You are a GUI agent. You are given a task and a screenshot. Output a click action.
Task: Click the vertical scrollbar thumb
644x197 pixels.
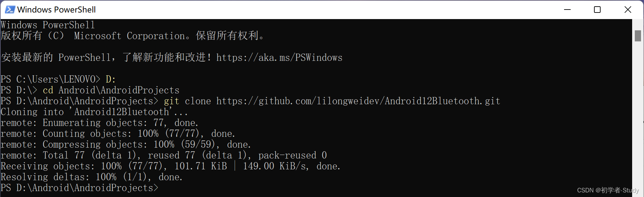638,36
